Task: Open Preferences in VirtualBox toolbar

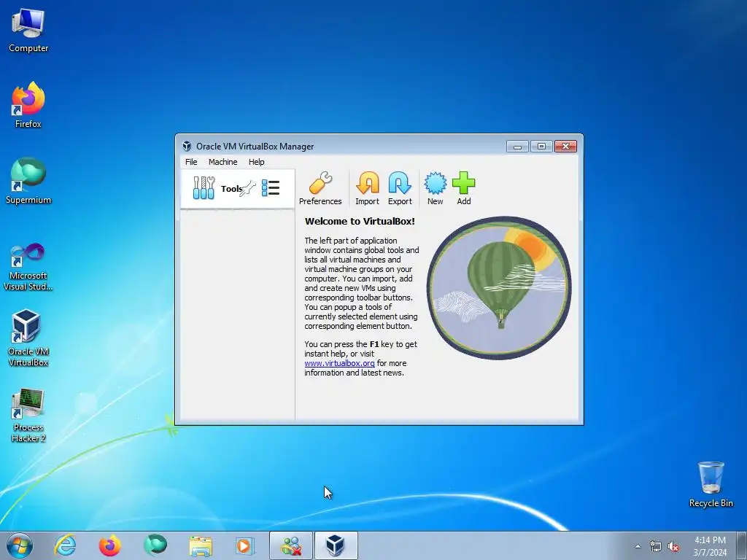Action: tap(320, 189)
